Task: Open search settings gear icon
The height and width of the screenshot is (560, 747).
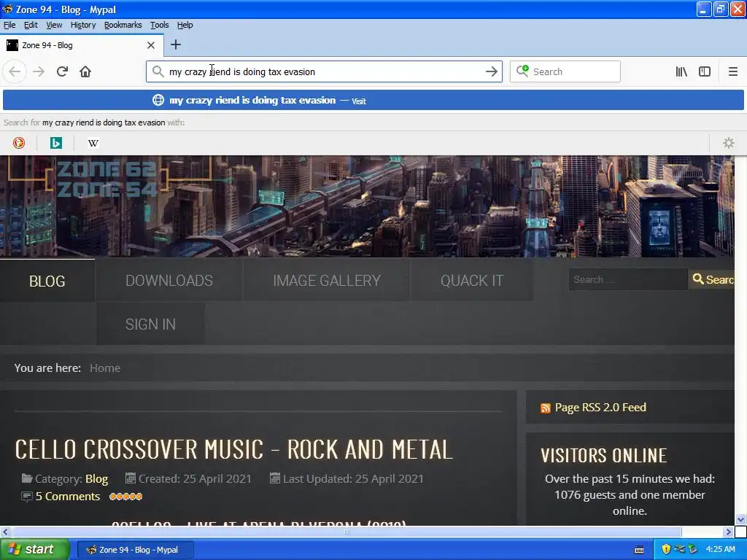Action: pyautogui.click(x=729, y=143)
